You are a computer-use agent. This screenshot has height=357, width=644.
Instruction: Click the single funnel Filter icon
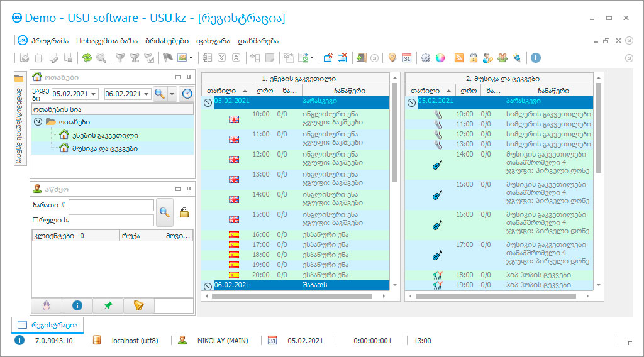120,58
